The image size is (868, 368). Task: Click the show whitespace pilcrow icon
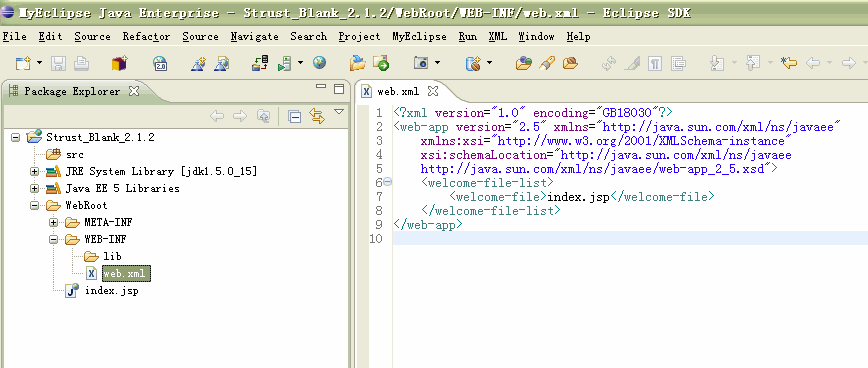(655, 64)
